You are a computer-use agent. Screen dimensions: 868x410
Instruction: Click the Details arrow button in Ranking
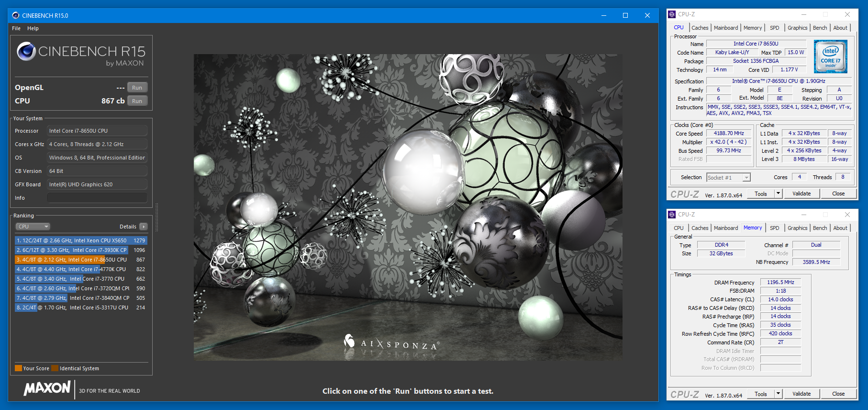pos(144,227)
